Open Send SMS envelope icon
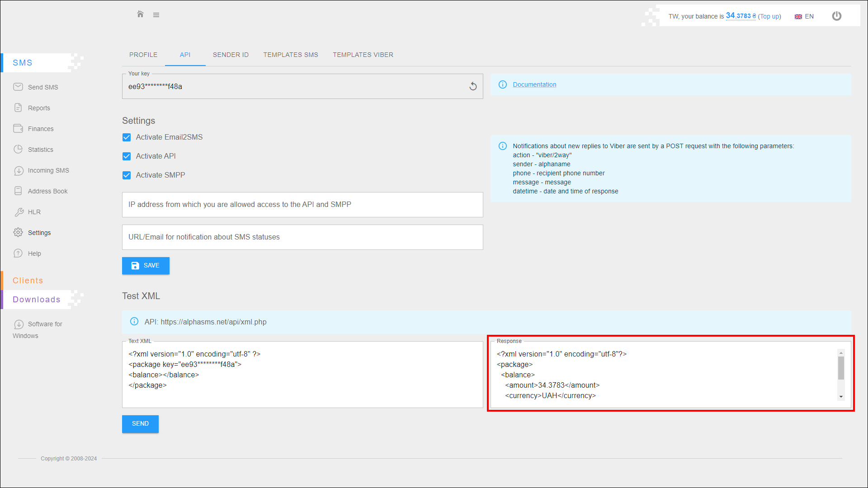868x488 pixels. pyautogui.click(x=18, y=87)
